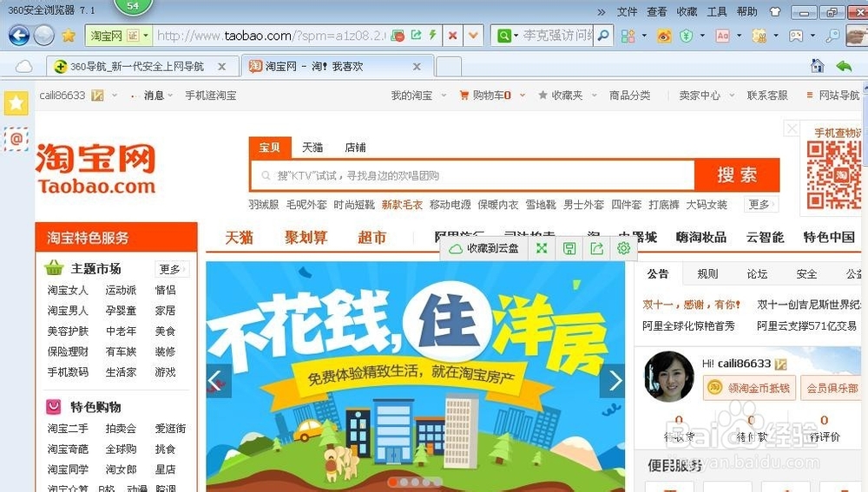
Task: Show the next banner slide arrow
Action: pos(613,381)
